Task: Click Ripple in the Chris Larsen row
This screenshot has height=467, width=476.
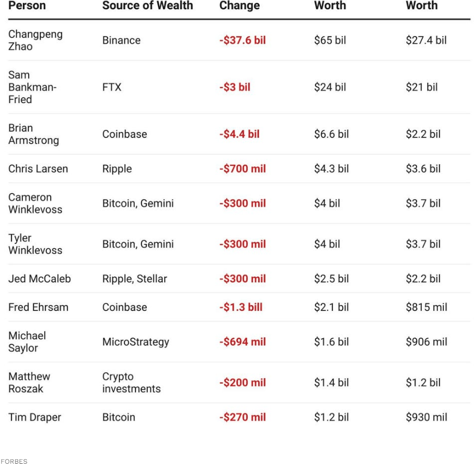Action: [117, 169]
